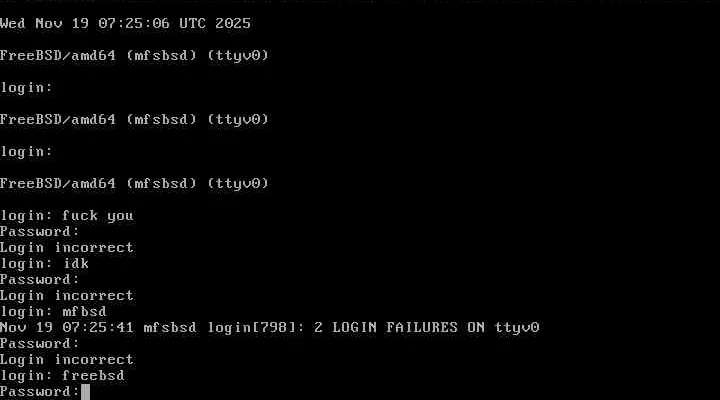720x400 pixels.
Task: Click the topmost FreeBSD/amd64 banner line
Action: coord(134,55)
